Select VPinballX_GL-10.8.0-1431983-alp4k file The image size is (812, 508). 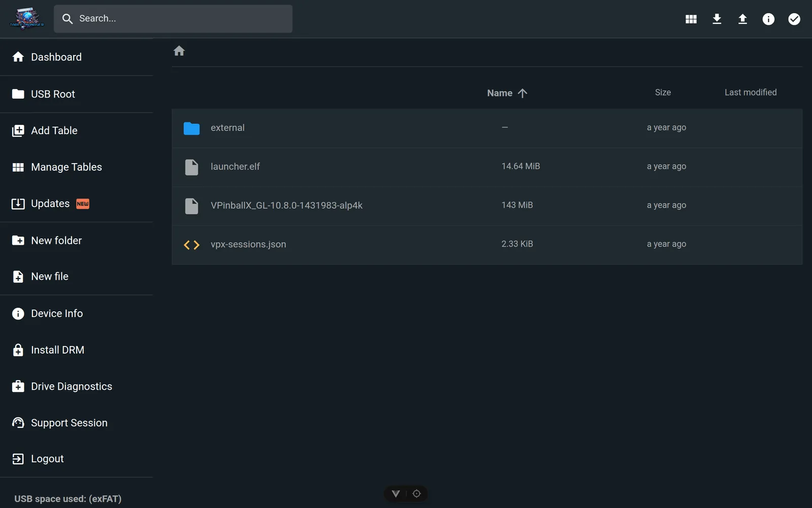point(487,206)
